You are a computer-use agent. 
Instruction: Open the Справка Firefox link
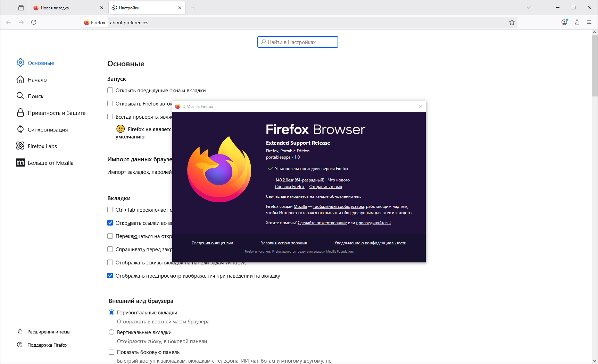[290, 187]
